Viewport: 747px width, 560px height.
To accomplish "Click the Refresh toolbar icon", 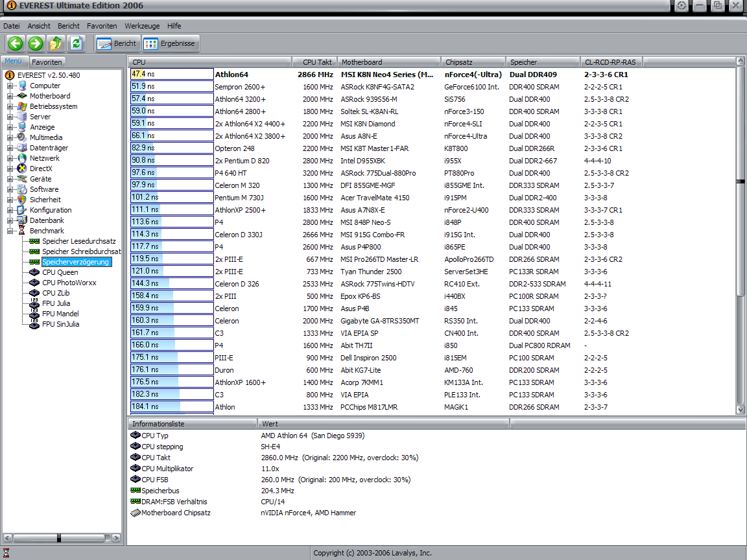I will click(76, 43).
